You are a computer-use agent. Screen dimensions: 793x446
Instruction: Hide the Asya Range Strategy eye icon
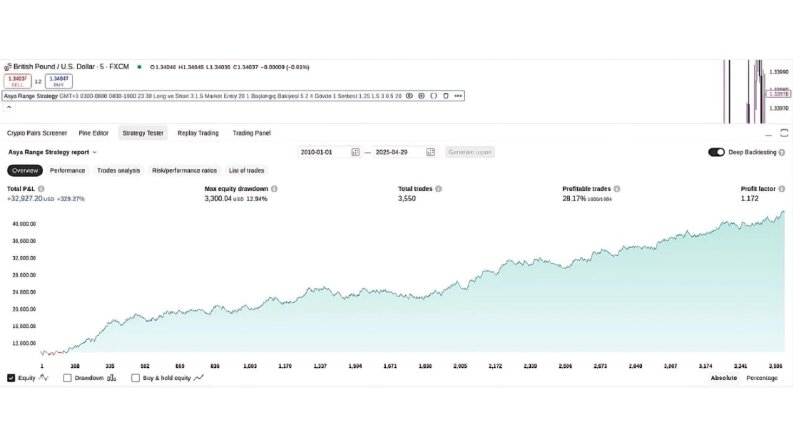click(x=409, y=96)
